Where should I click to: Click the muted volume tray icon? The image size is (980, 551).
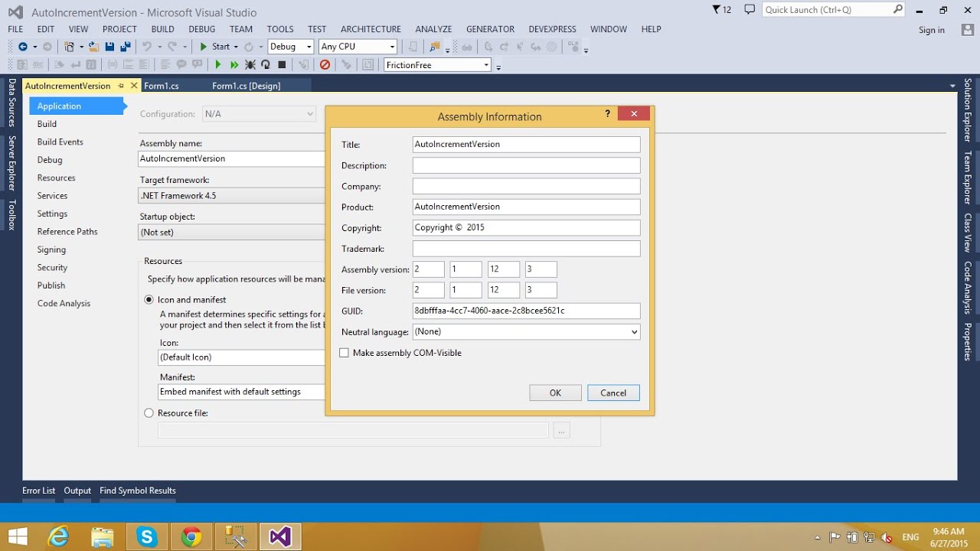pyautogui.click(x=887, y=537)
